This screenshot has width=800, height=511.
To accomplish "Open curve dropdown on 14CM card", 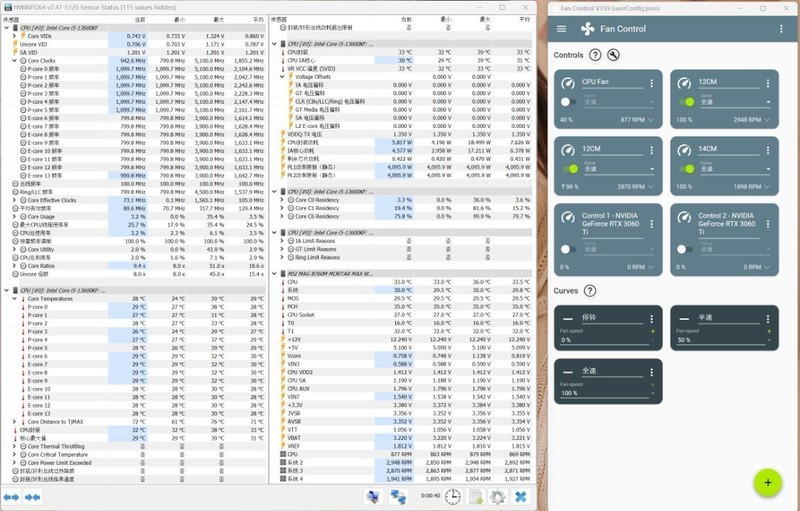I will [x=738, y=169].
